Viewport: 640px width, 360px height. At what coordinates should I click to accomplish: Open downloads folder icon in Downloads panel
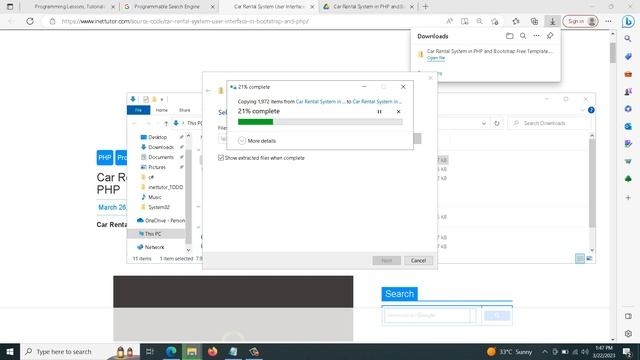(x=509, y=36)
